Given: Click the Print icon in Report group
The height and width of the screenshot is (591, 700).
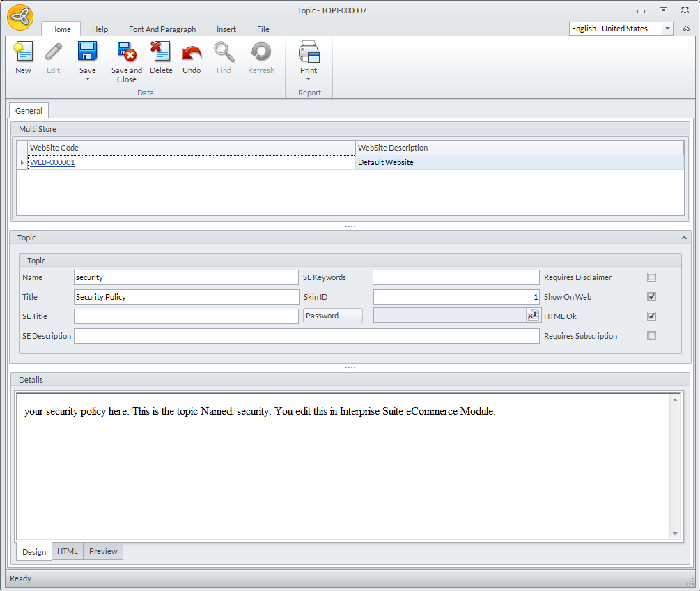Looking at the screenshot, I should (309, 53).
